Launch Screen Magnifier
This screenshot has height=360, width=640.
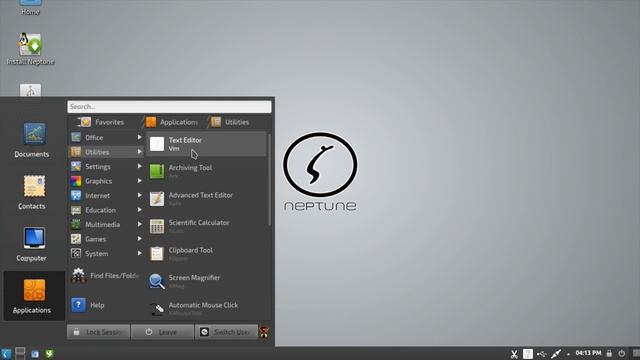tap(206, 281)
